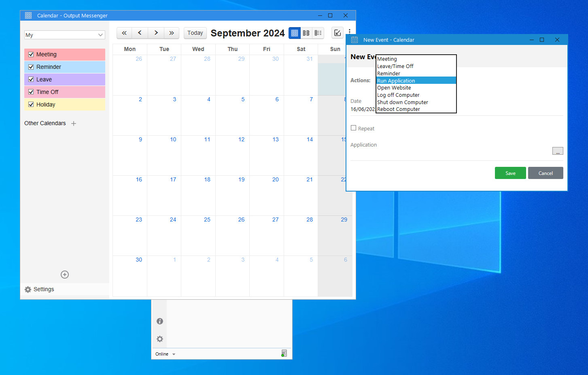
Task: Click the Calendar window title icon
Action: pos(28,15)
